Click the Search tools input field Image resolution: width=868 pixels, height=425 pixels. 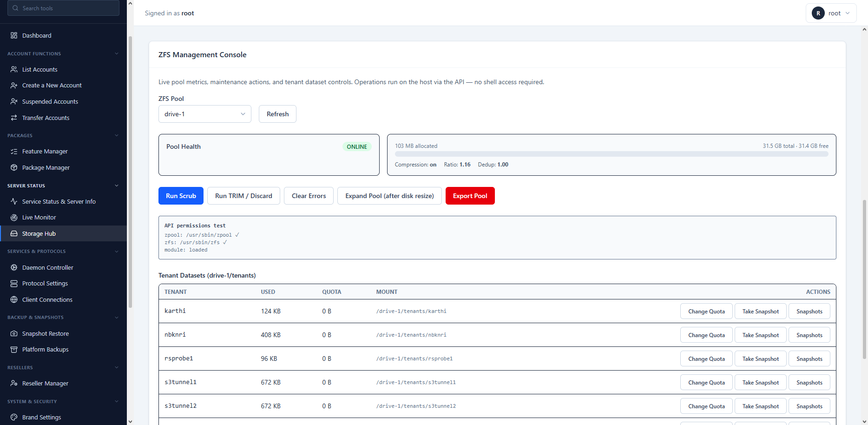[x=63, y=8]
